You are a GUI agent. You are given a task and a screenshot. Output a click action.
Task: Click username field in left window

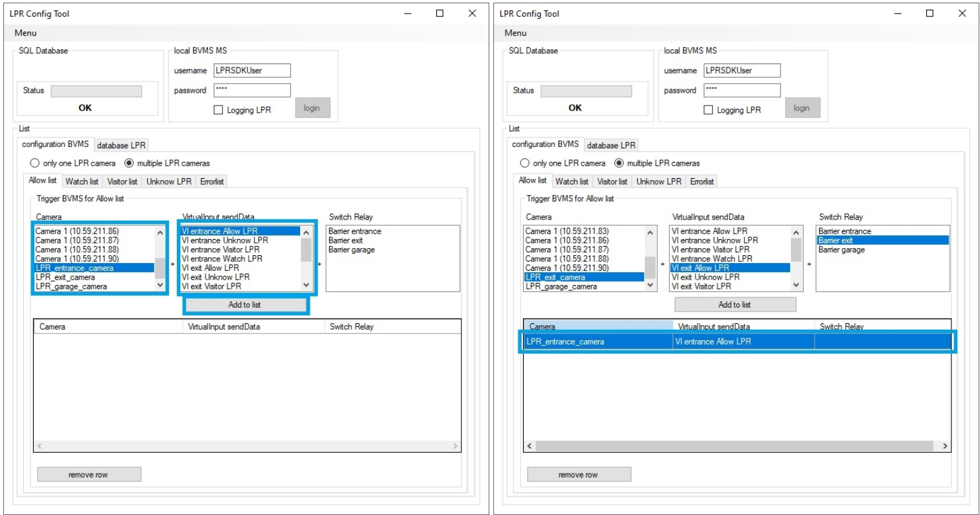click(251, 71)
